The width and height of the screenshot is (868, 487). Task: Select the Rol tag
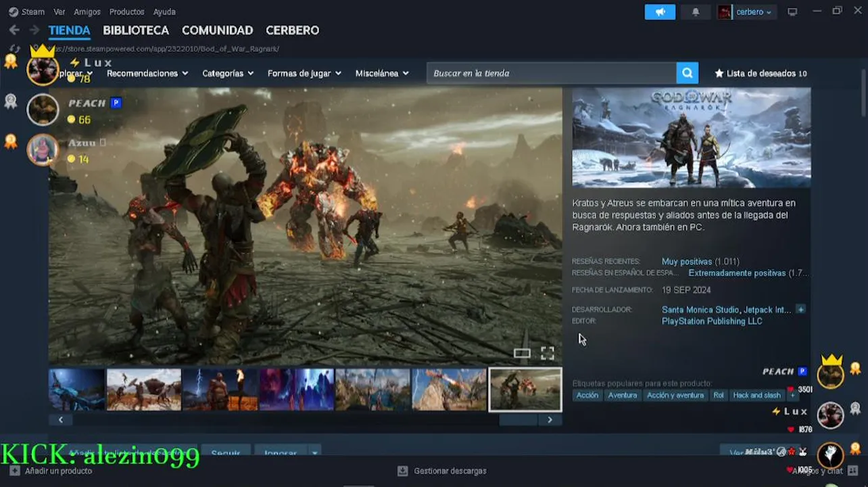pos(718,396)
